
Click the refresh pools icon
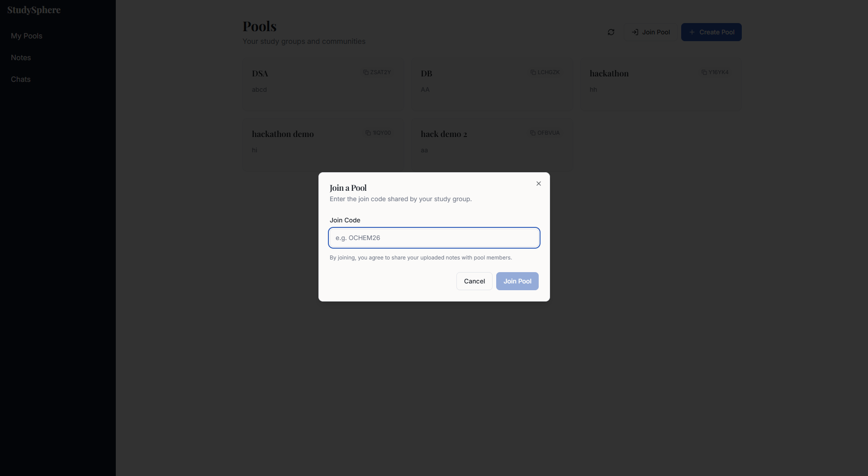pyautogui.click(x=611, y=32)
